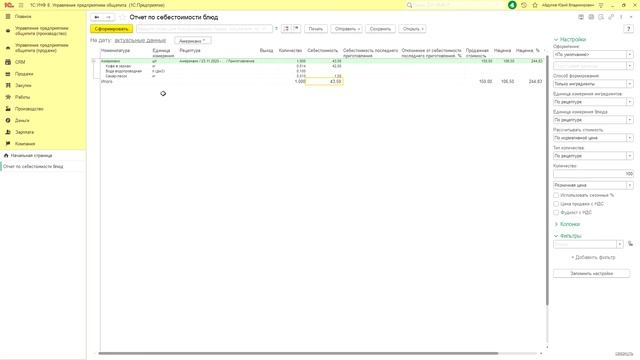
Task: Click the Добавить фильтр link
Action: pyautogui.click(x=593, y=257)
